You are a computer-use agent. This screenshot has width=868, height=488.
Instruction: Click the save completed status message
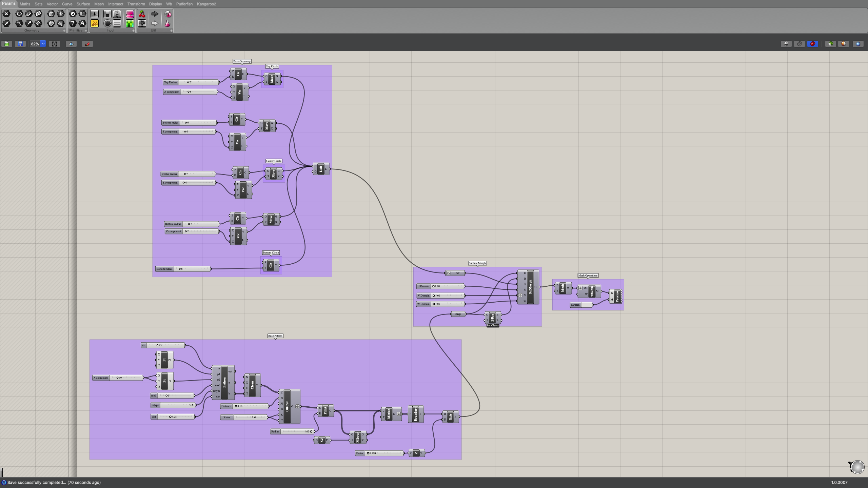pyautogui.click(x=54, y=482)
